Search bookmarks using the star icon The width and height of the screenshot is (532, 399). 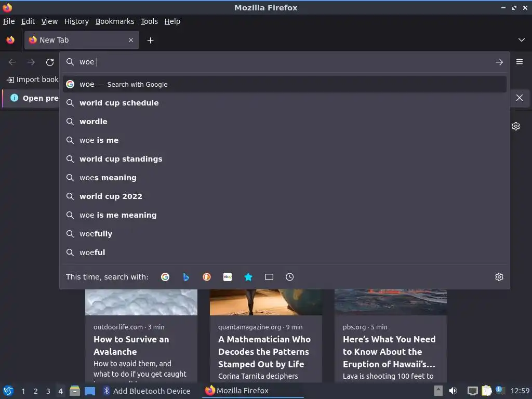point(248,277)
